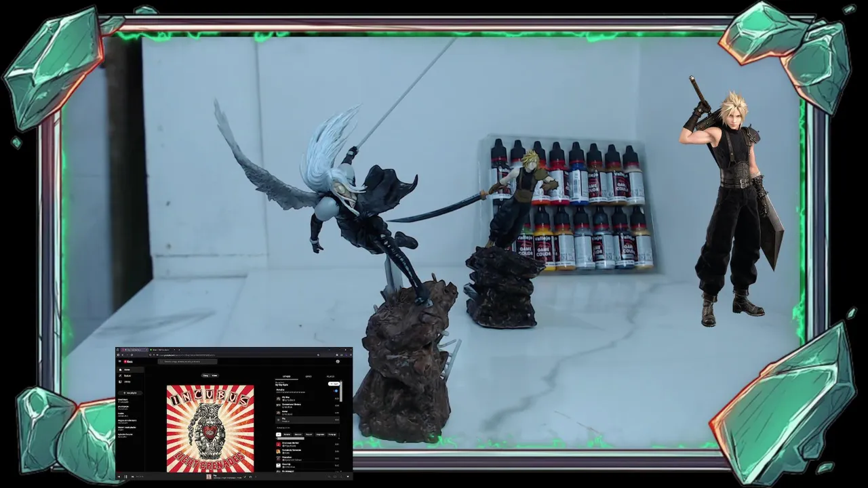Go back in the browser

123,355
